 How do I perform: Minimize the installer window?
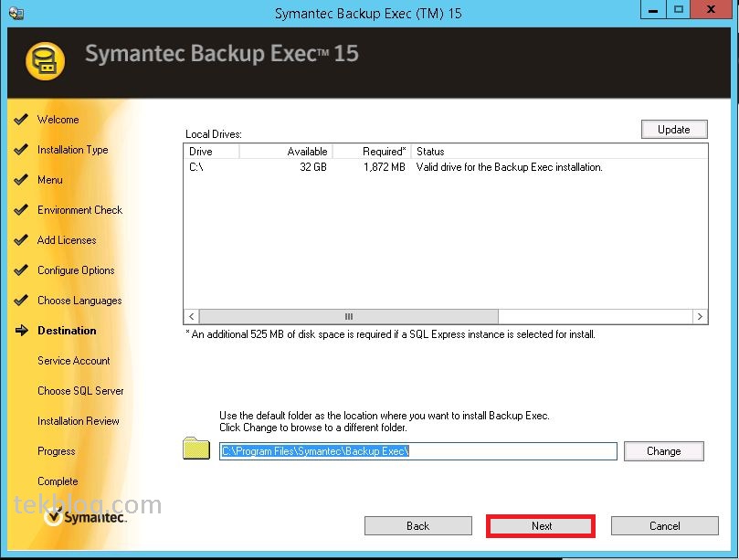[x=653, y=9]
